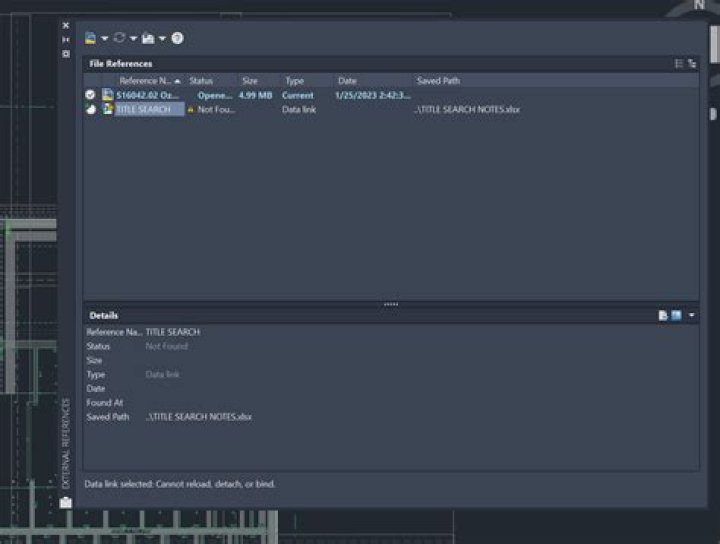Open palette properties icon on the sidebar
Screen dimensions: 720x544
pyautogui.click(x=66, y=53)
